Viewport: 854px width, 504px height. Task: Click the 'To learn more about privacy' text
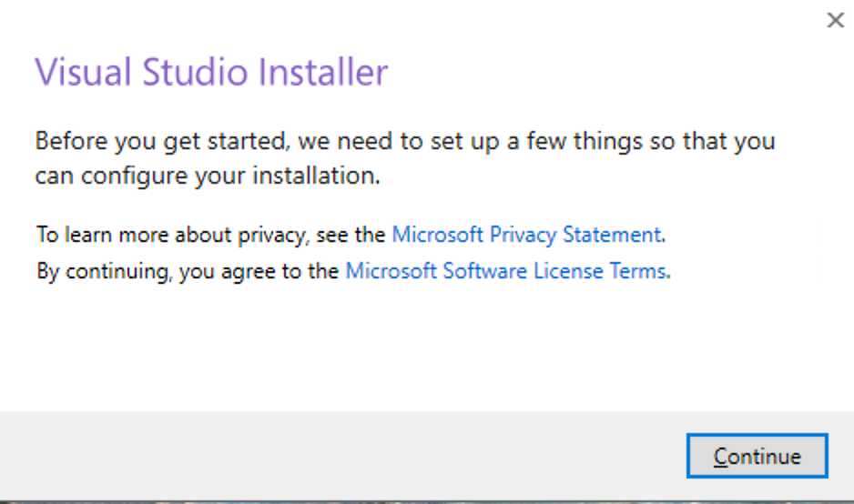coord(211,234)
